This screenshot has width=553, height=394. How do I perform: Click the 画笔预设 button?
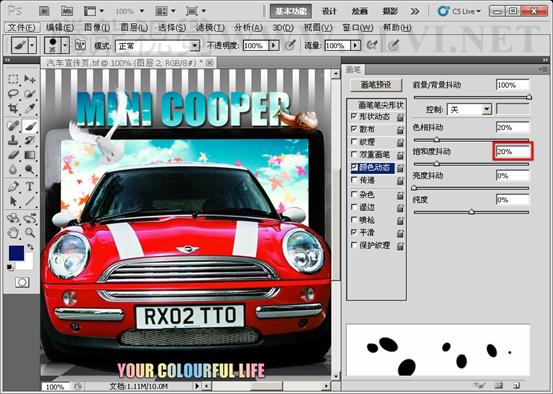pos(376,85)
